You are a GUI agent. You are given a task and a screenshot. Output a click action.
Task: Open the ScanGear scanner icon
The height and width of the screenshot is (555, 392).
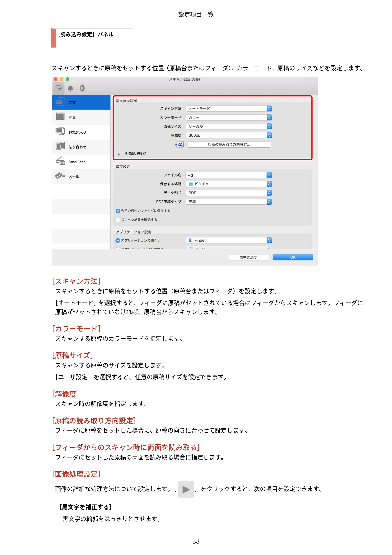(x=60, y=161)
